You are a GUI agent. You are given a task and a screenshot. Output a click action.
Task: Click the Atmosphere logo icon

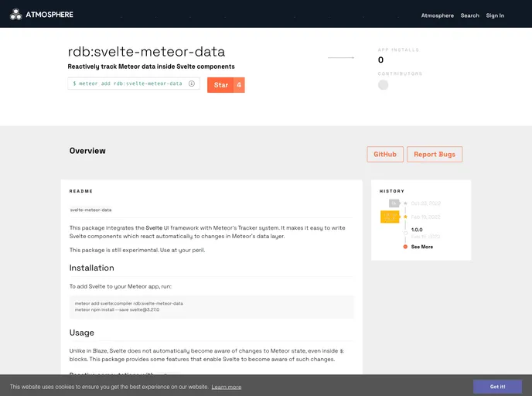[x=15, y=14]
